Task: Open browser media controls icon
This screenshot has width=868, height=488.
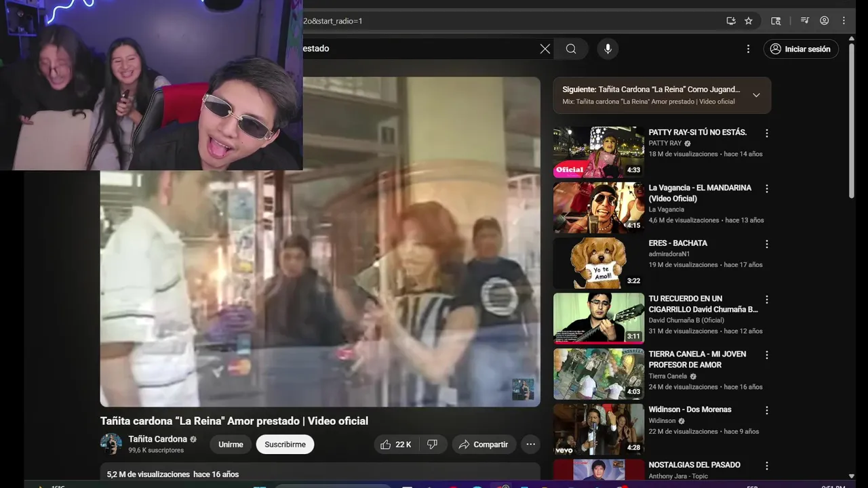Action: click(x=805, y=21)
